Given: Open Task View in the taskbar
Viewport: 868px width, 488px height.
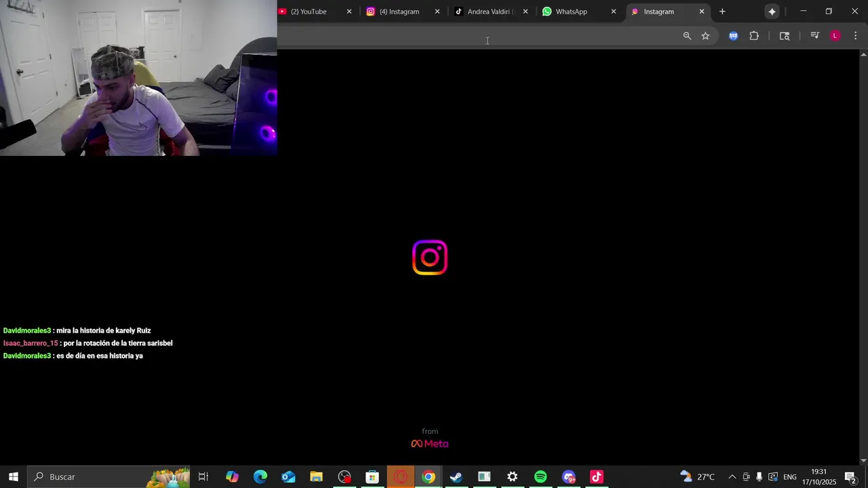Looking at the screenshot, I should pyautogui.click(x=203, y=476).
